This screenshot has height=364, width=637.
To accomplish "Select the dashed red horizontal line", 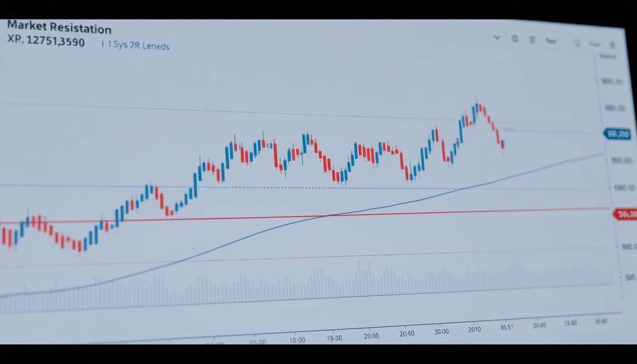I will tap(284, 258).
